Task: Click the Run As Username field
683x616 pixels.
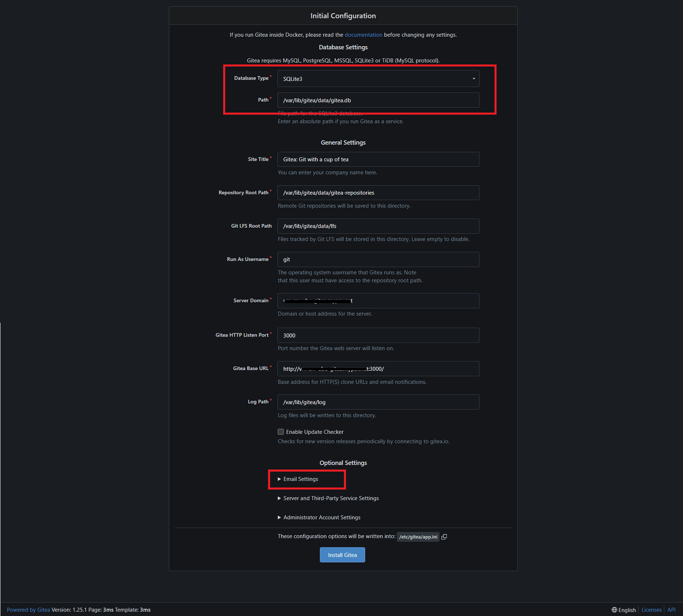Action: click(x=378, y=259)
